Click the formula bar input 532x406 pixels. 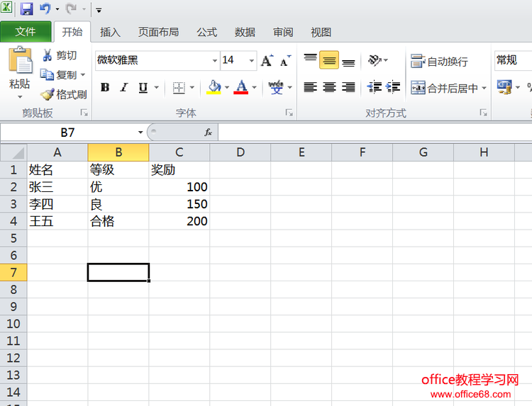pos(375,132)
